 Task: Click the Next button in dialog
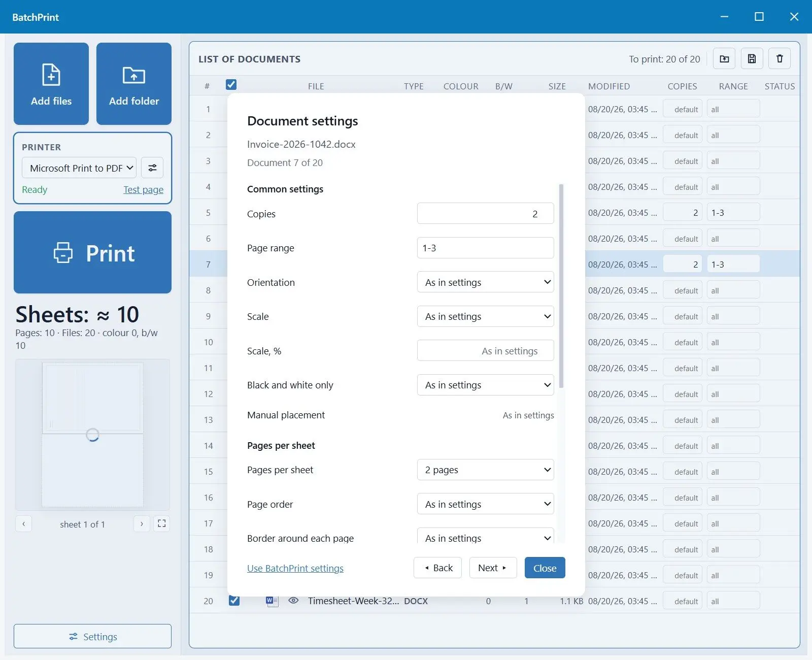[x=493, y=568]
